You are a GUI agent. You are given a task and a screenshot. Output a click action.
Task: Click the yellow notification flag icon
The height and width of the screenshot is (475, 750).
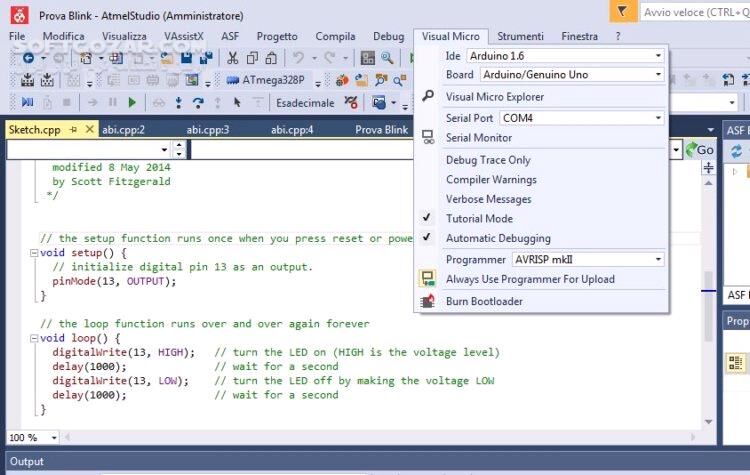(621, 12)
